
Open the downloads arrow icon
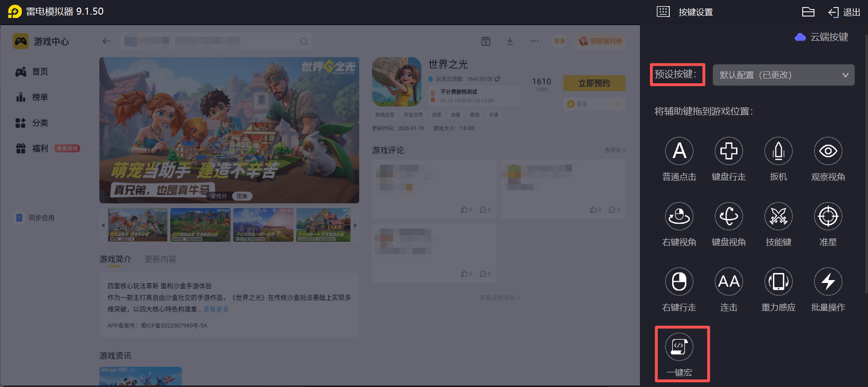(x=510, y=41)
